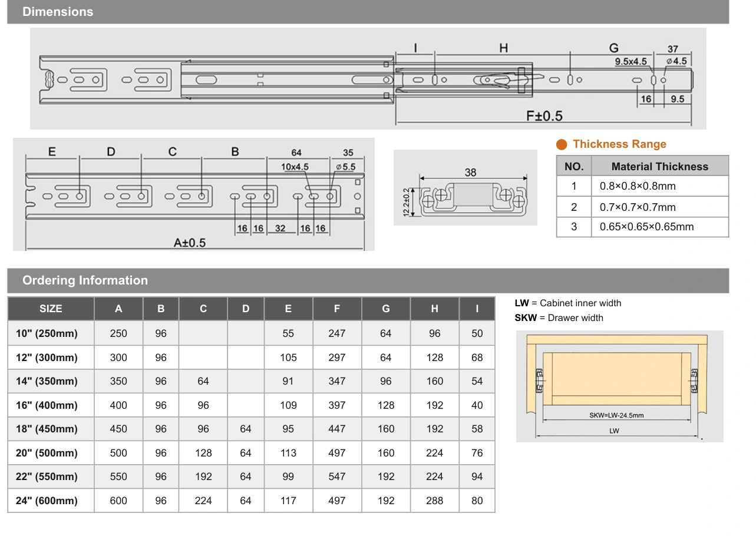This screenshot has height=536, width=756.
Task: Select the 10" (250mm) size row label
Action: (x=47, y=333)
